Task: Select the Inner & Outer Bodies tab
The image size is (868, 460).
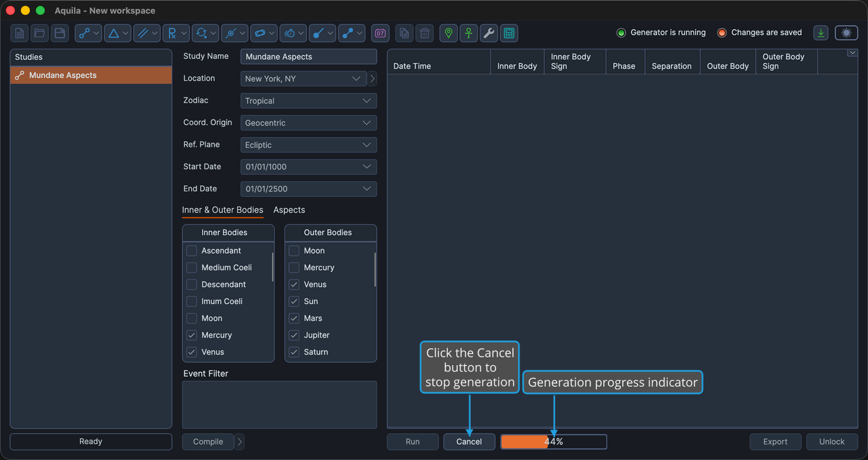Action: tap(222, 210)
